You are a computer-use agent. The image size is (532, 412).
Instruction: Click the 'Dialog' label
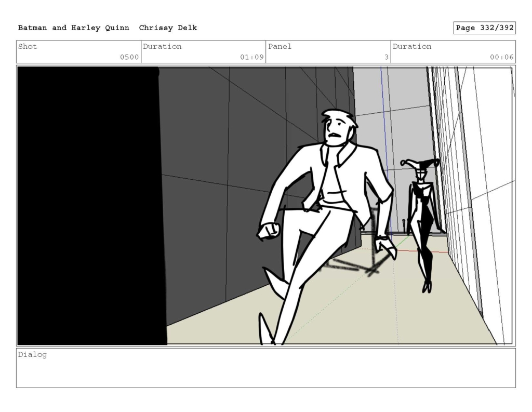point(32,355)
